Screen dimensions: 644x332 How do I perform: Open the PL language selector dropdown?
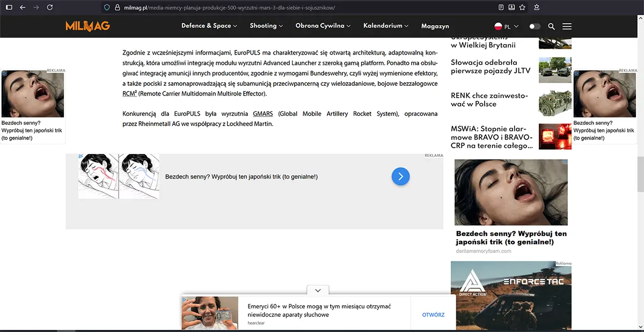click(507, 26)
